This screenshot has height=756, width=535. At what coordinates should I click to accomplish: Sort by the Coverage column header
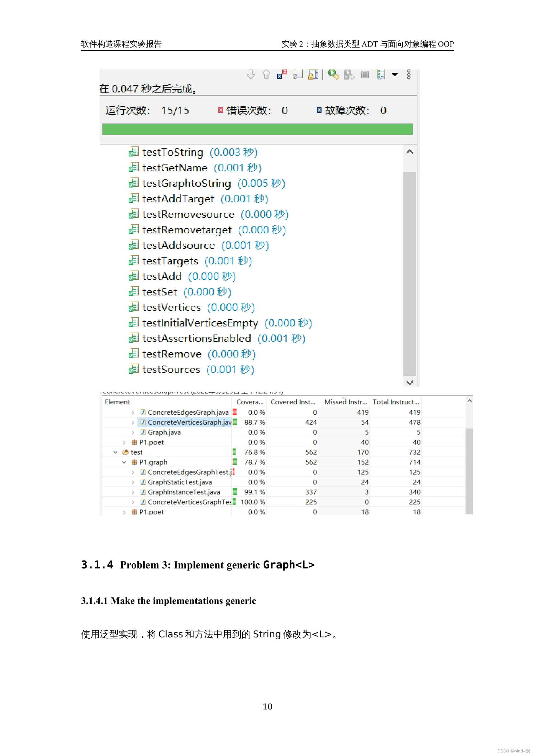coord(250,402)
